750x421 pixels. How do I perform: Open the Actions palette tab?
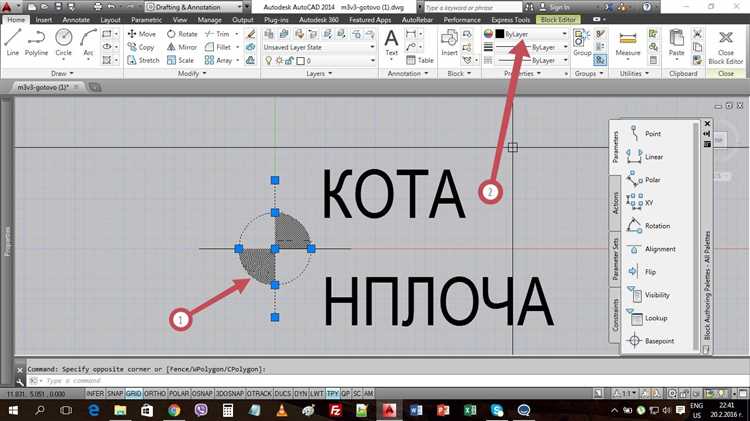615,202
